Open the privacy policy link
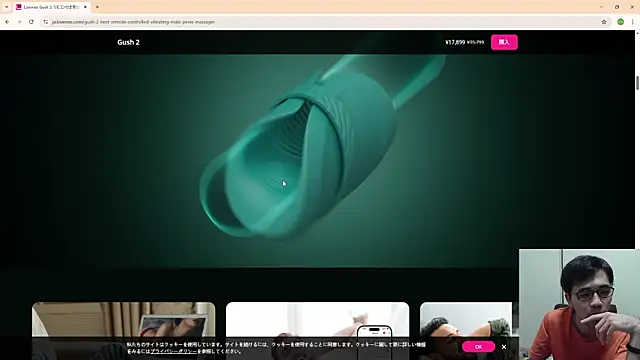Viewport: 640px width, 360px height. point(173,351)
